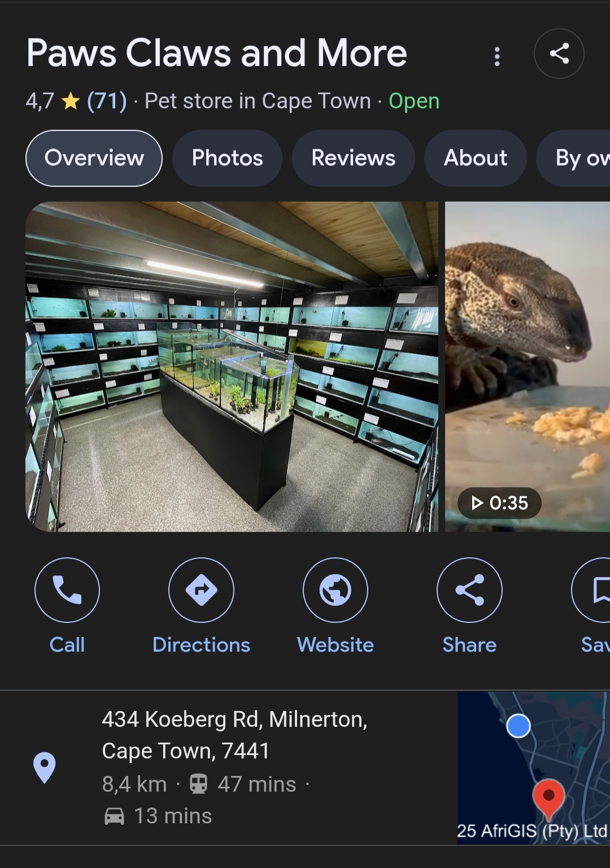Tap the circular share icon beside title
The height and width of the screenshot is (868, 610).
tap(559, 54)
